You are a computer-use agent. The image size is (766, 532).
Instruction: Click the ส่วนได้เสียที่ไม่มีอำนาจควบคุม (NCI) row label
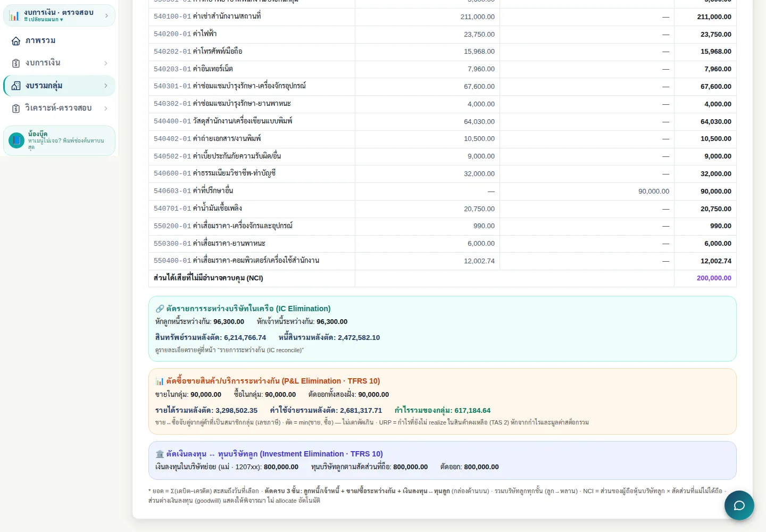tap(209, 278)
